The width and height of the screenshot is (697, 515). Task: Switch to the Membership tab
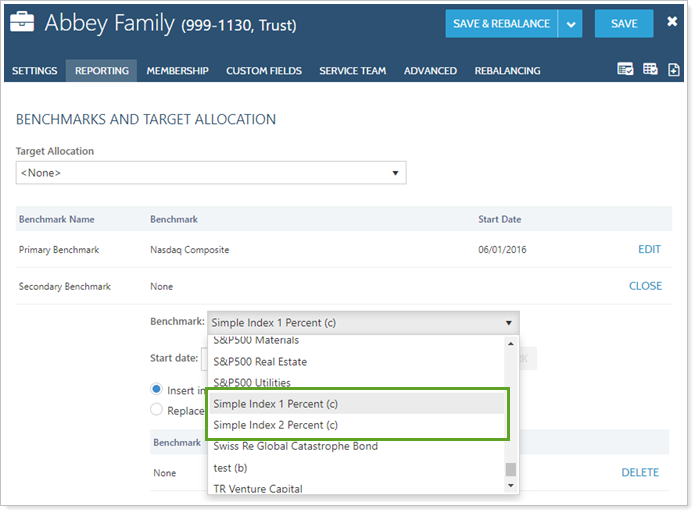tap(177, 71)
